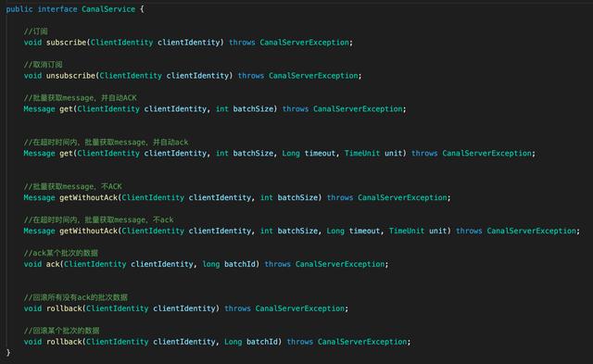Click the interface keyword
The image size is (593, 364).
57,9
